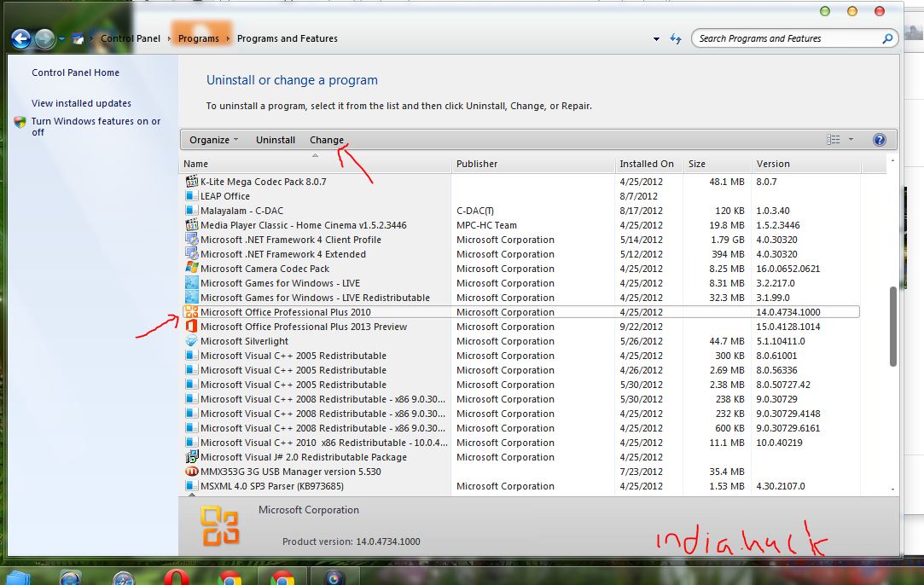Image resolution: width=924 pixels, height=585 pixels.
Task: Sort by the Size column header
Action: point(718,164)
